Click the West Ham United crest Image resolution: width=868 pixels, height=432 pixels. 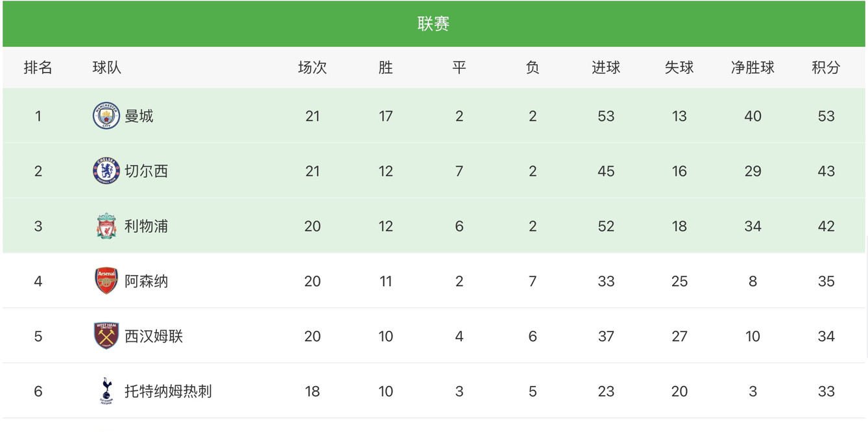point(106,336)
